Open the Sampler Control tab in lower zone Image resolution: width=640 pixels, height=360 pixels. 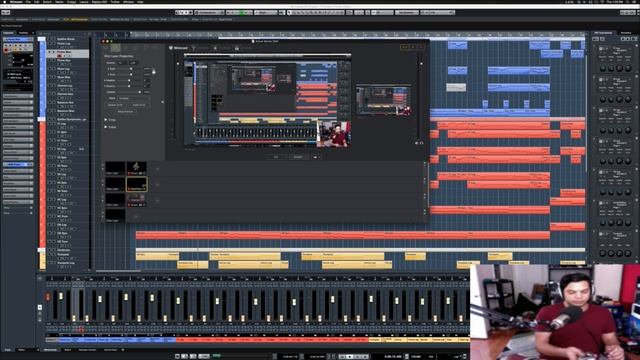87,350
